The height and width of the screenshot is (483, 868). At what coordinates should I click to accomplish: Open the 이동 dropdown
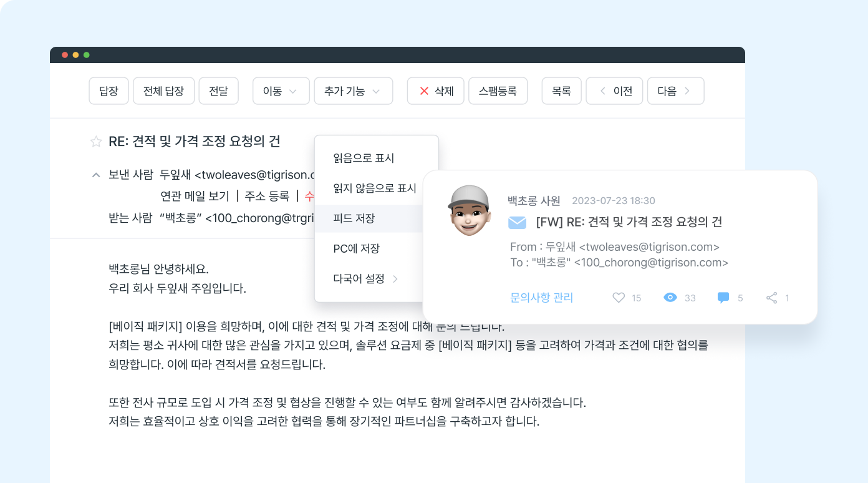tap(281, 90)
